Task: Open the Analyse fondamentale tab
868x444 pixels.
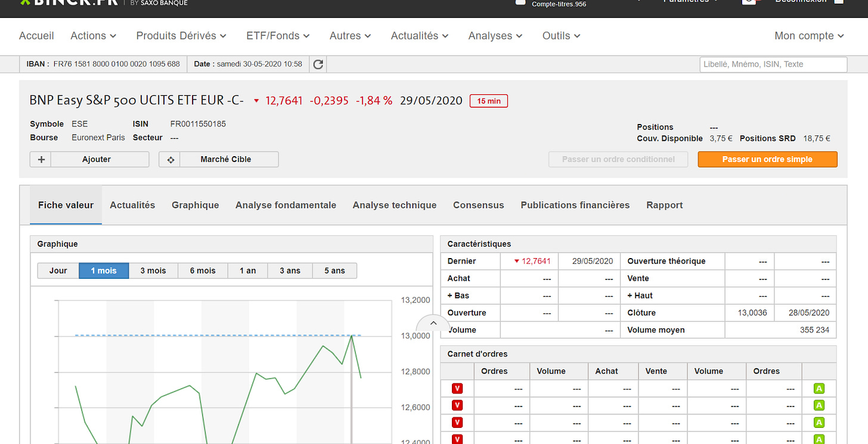Action: point(286,205)
